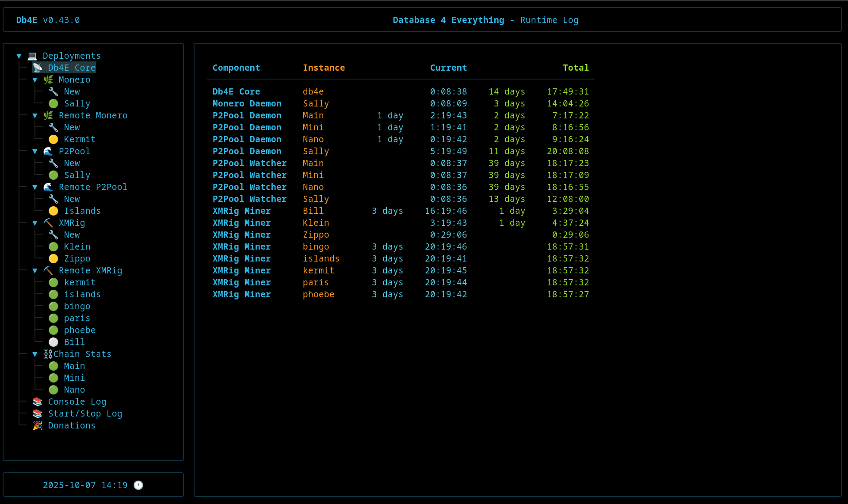Click the clock icon next to timestamp

(x=138, y=485)
